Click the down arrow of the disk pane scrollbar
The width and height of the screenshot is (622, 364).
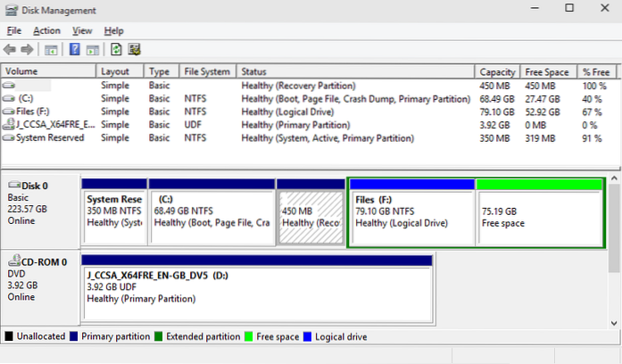click(615, 320)
